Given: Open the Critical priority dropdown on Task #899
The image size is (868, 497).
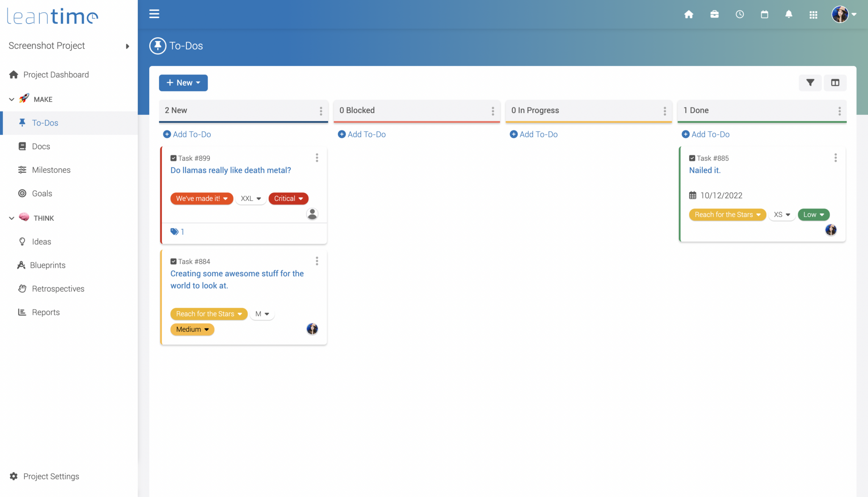Looking at the screenshot, I should pyautogui.click(x=288, y=198).
